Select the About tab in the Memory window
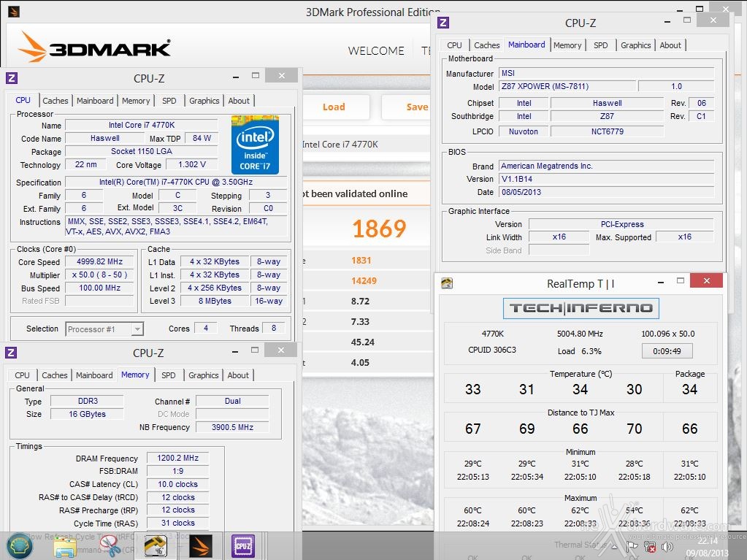 point(238,375)
